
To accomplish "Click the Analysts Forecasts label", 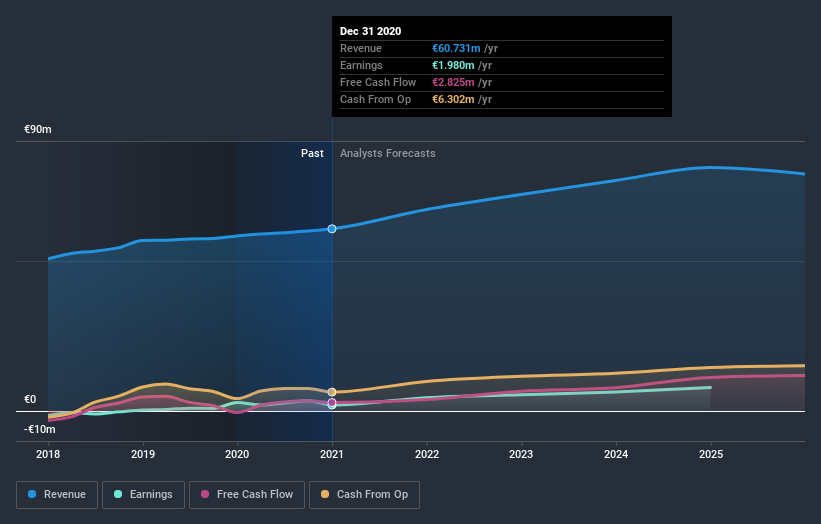I will point(387,153).
